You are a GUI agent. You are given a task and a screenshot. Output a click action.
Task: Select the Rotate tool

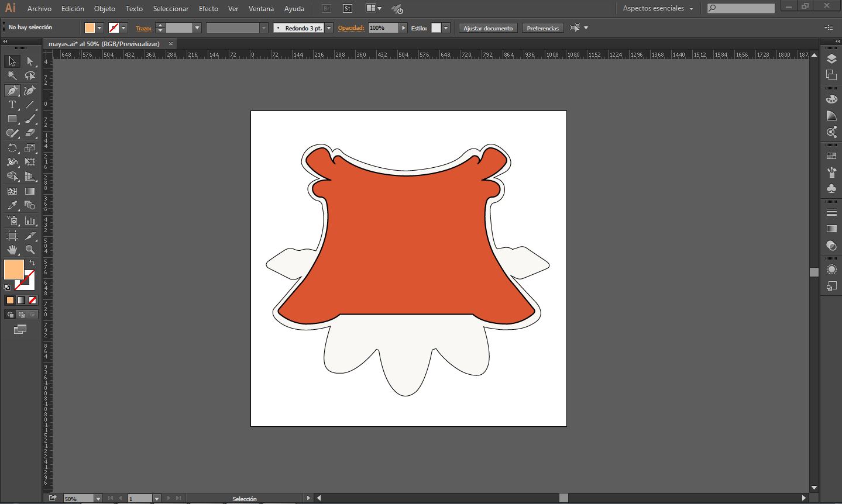(x=12, y=148)
